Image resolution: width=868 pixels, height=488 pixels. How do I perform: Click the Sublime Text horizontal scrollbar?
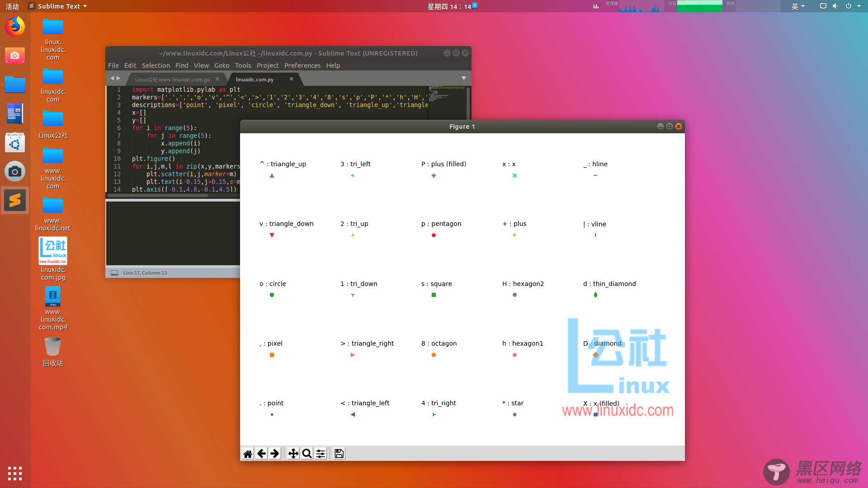157,196
